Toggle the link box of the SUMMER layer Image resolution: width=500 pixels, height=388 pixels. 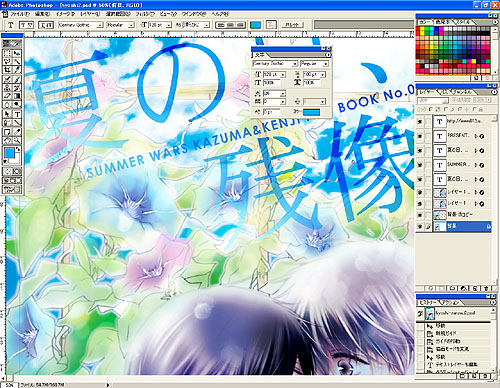coord(428,165)
